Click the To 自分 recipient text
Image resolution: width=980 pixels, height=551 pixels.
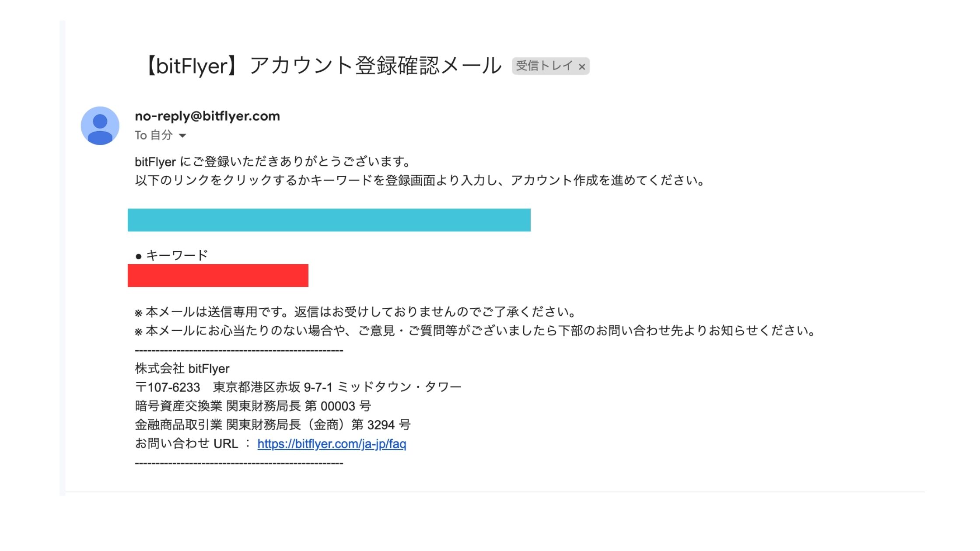point(154,135)
